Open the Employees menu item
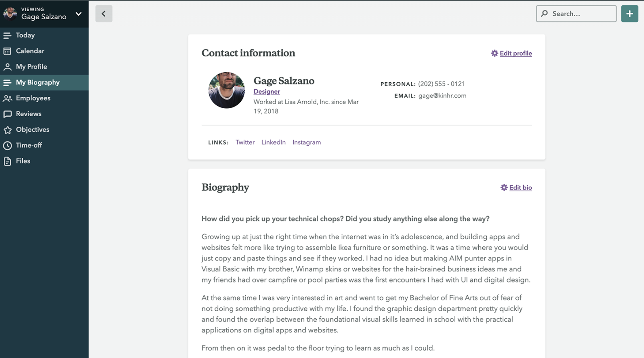The width and height of the screenshot is (644, 358). (x=33, y=98)
